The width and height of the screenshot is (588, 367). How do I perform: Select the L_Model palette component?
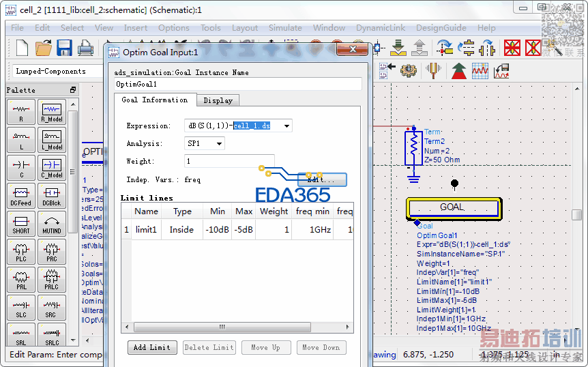pyautogui.click(x=52, y=140)
